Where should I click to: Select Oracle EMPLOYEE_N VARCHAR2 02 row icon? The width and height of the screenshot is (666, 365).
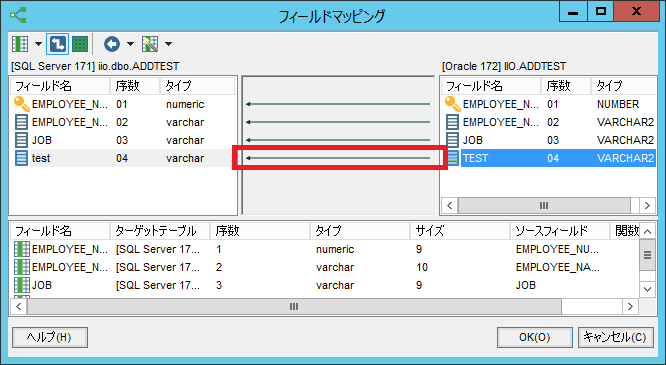coord(452,122)
